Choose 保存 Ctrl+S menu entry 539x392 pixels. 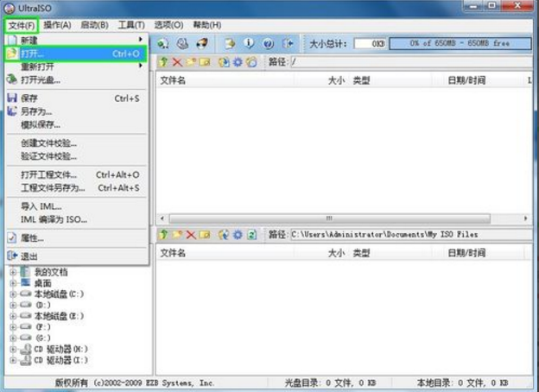pos(77,98)
